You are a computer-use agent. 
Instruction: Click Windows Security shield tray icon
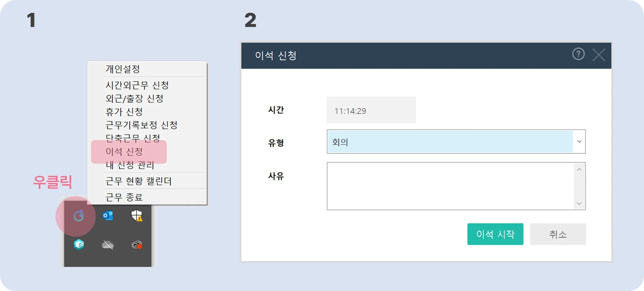[x=137, y=216]
